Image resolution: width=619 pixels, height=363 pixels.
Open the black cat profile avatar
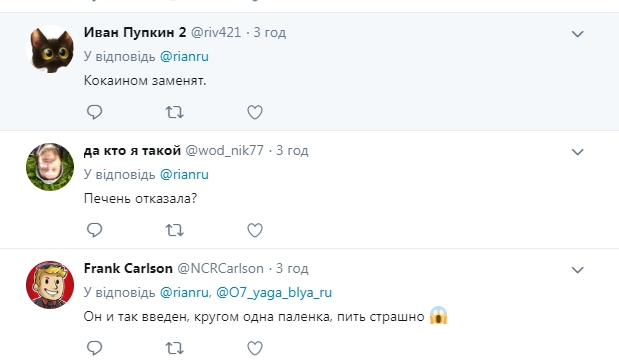(50, 49)
